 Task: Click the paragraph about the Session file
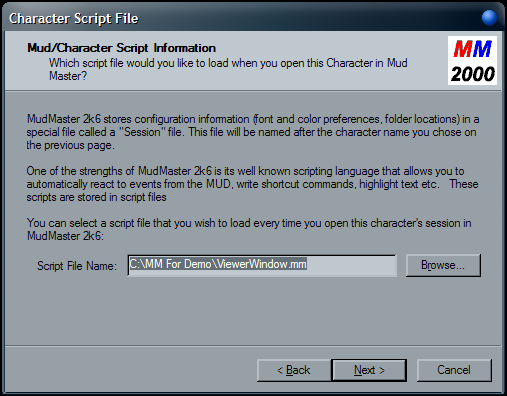point(253,132)
